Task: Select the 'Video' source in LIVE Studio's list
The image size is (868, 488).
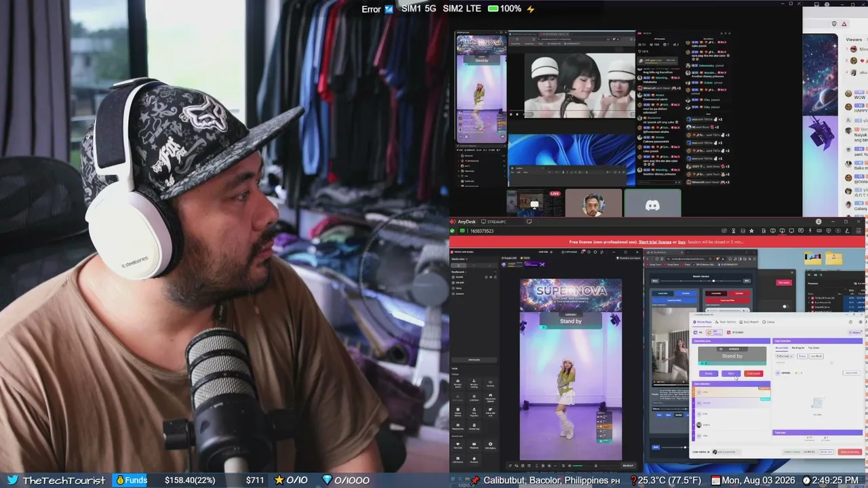Action: click(x=459, y=288)
